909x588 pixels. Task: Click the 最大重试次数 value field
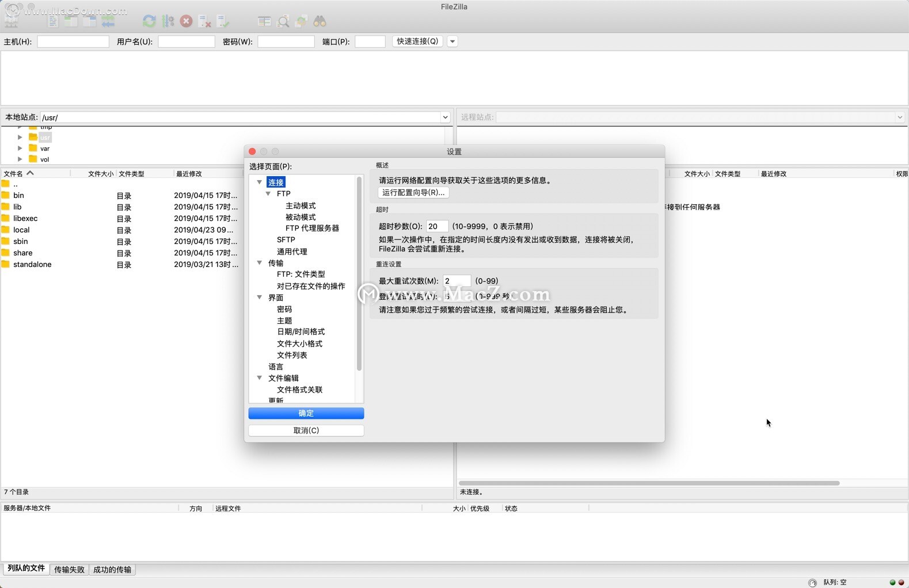click(x=457, y=281)
